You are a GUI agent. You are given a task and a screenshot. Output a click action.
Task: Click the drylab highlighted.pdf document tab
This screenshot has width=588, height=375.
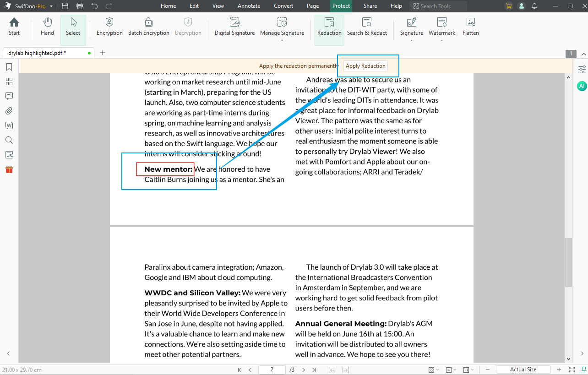click(x=44, y=52)
